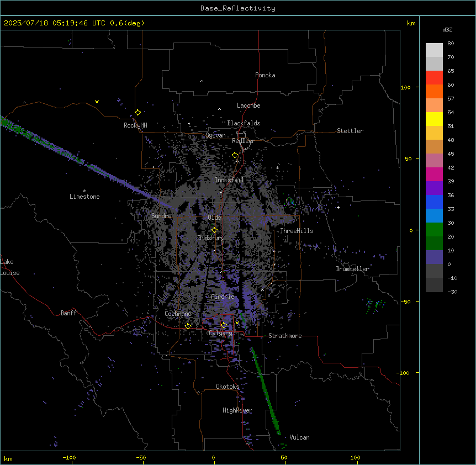476x465 pixels.
Task: Click the Cochrane town label
Action: [178, 314]
